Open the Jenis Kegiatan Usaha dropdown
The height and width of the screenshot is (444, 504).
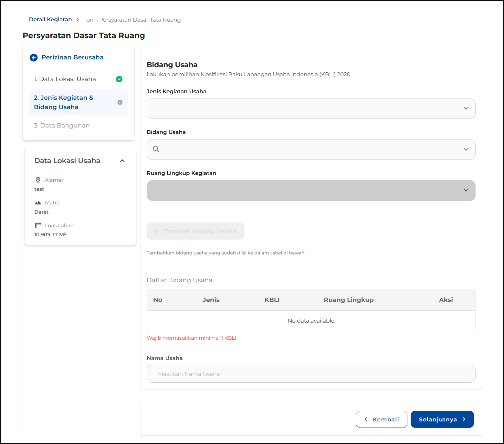(x=310, y=108)
